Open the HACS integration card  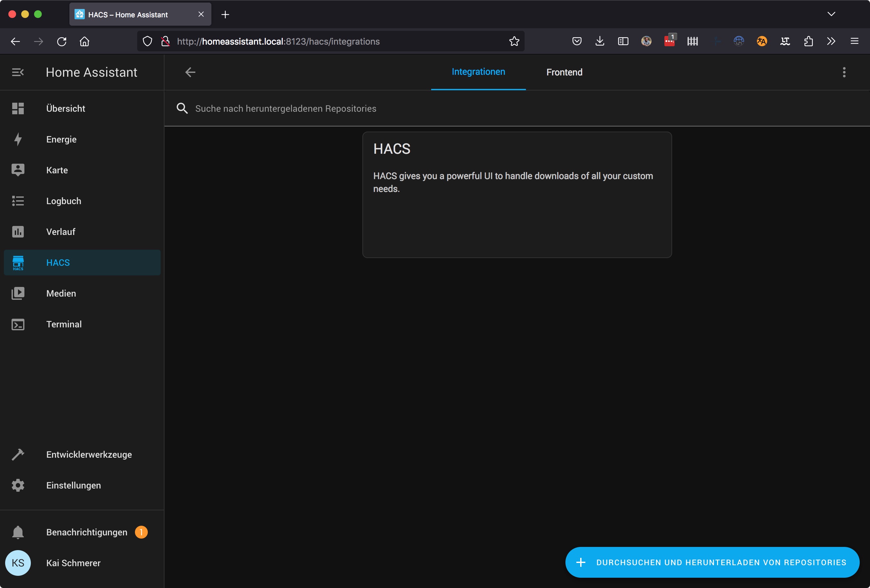click(x=517, y=195)
